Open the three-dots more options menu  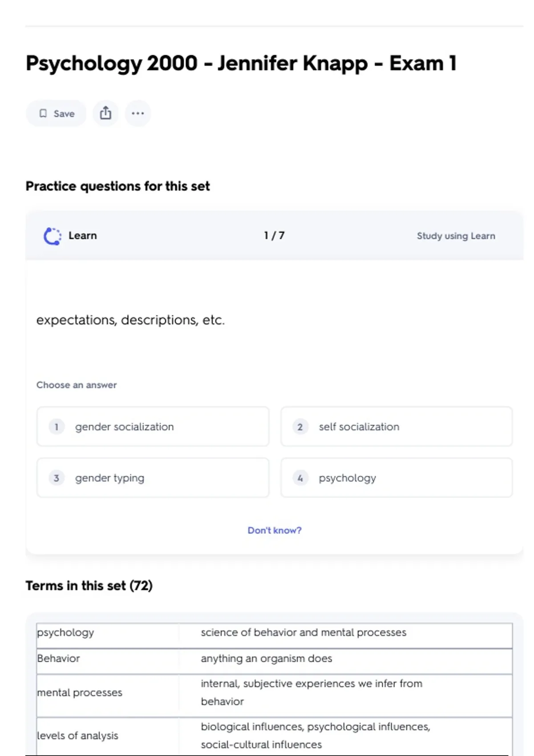[x=138, y=113]
